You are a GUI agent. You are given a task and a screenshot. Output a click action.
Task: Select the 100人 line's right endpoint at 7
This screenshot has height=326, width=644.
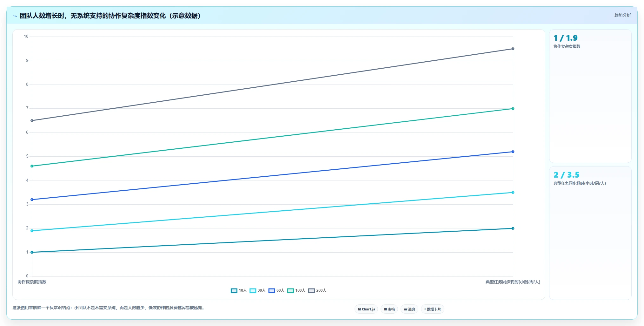coord(513,109)
